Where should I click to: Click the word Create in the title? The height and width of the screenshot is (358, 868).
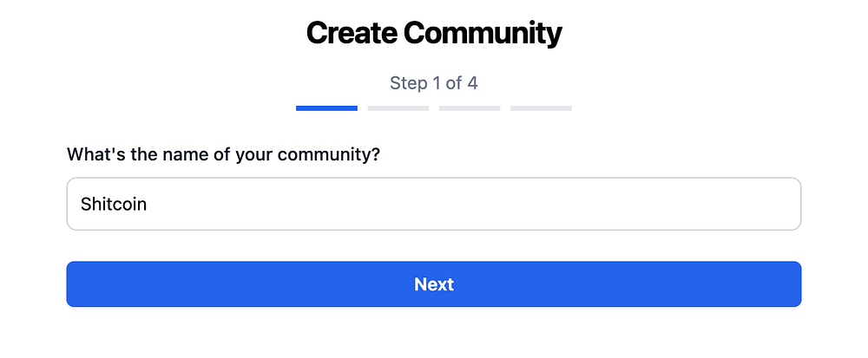click(x=352, y=33)
